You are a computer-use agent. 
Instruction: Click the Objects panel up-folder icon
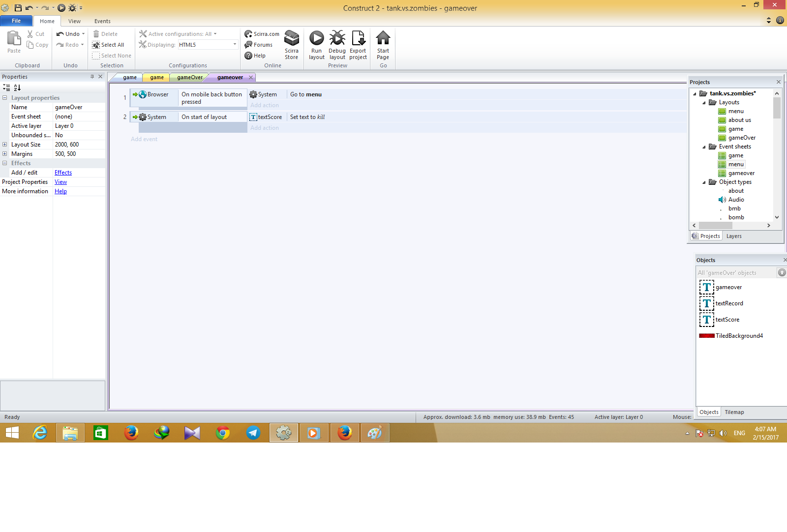click(782, 272)
